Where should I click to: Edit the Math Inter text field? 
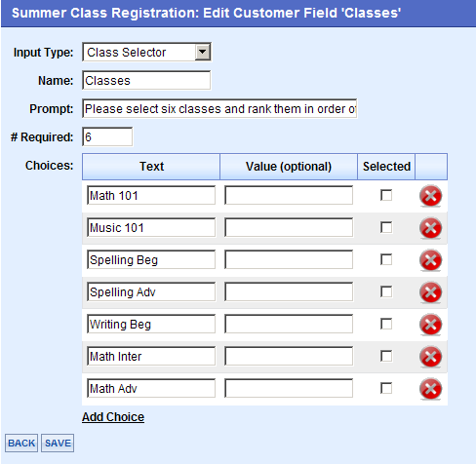click(x=151, y=356)
